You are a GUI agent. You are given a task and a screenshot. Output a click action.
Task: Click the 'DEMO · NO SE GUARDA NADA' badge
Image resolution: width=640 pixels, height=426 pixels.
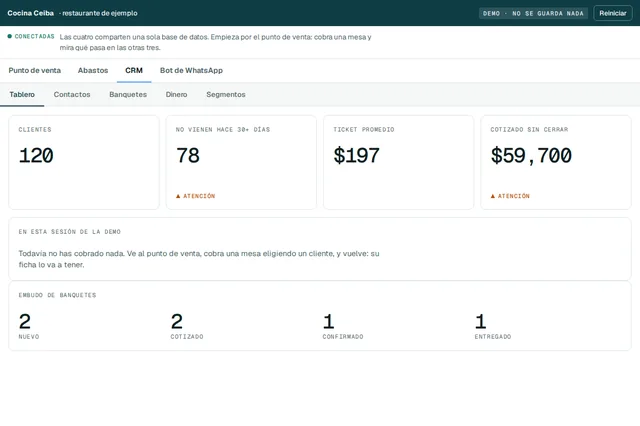point(533,13)
